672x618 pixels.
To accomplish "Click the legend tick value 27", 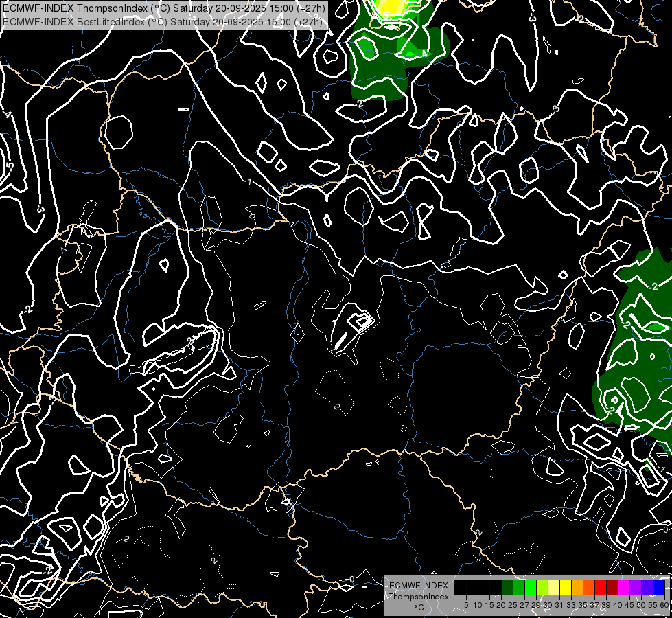I will pos(524,605).
